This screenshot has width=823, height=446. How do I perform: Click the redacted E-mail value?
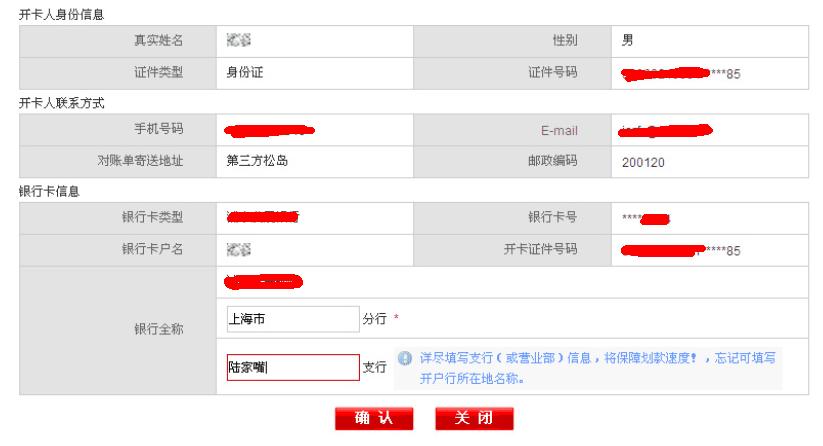click(x=665, y=130)
